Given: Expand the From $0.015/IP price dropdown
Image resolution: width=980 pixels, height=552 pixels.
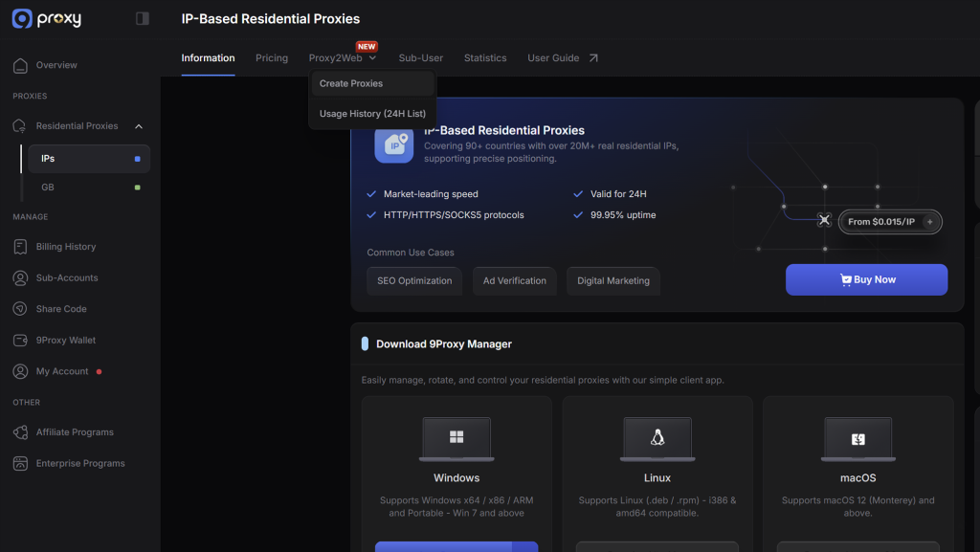Looking at the screenshot, I should point(929,221).
